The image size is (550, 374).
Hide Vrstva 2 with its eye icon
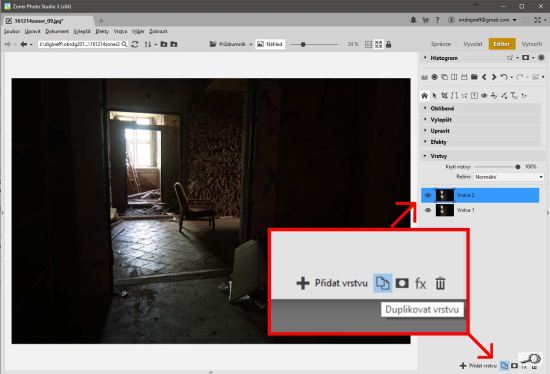point(428,195)
